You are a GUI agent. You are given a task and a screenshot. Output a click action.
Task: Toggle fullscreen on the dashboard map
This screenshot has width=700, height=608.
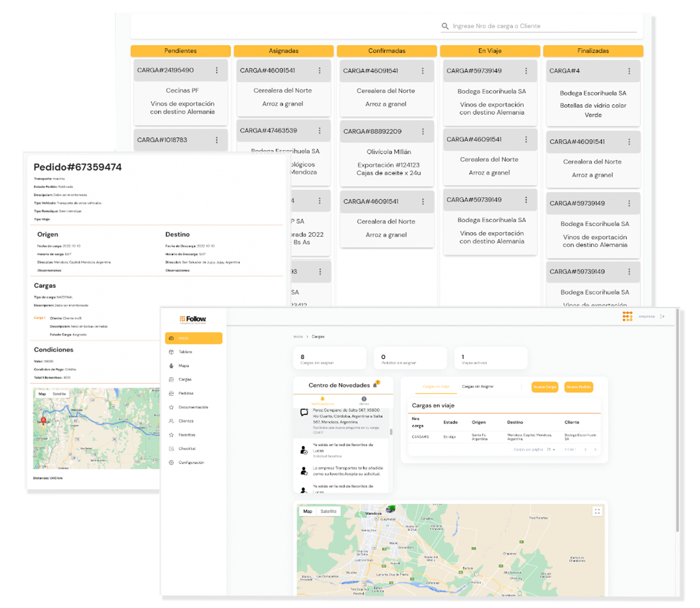597,511
